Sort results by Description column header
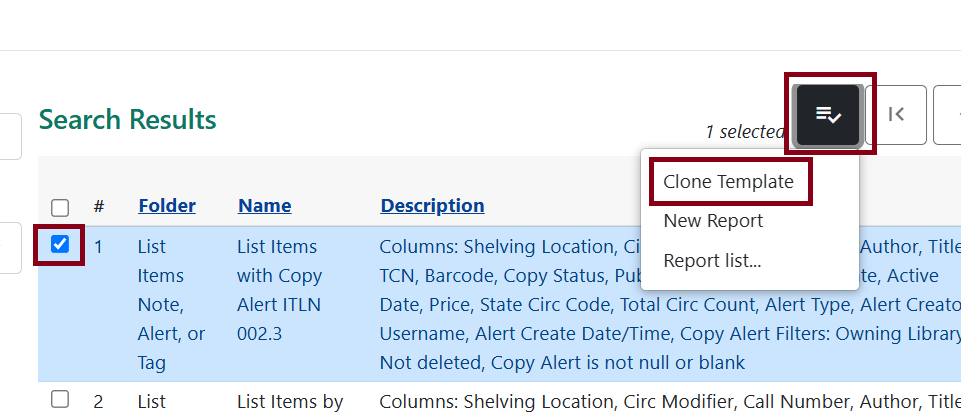961x417 pixels. point(432,206)
